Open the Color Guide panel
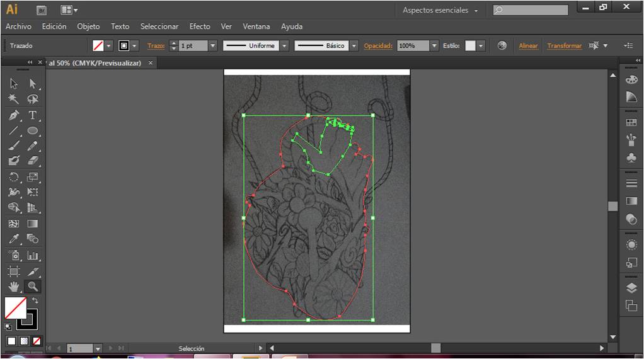 click(x=631, y=97)
